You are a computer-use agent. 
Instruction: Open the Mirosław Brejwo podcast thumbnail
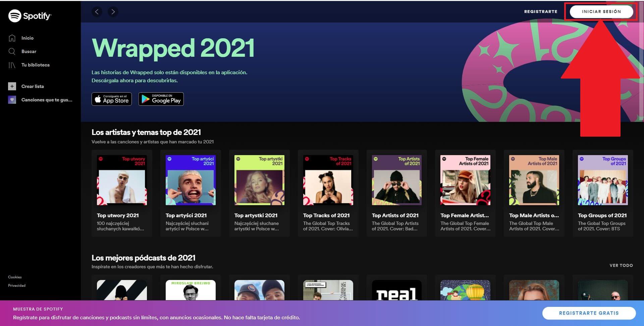coord(191,290)
